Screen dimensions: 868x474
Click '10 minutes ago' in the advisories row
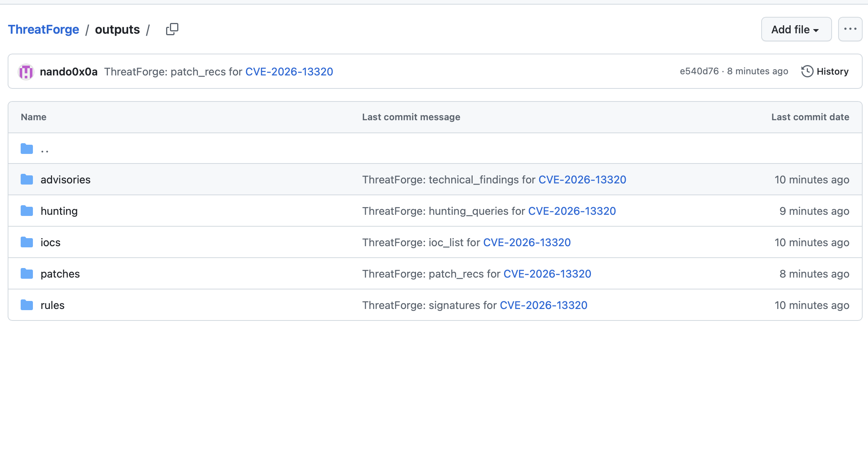(812, 180)
